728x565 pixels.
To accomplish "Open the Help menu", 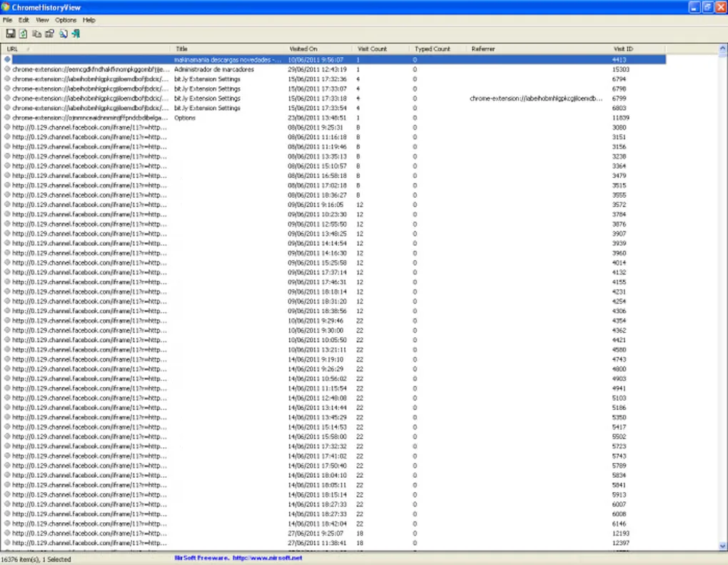I will tap(89, 20).
